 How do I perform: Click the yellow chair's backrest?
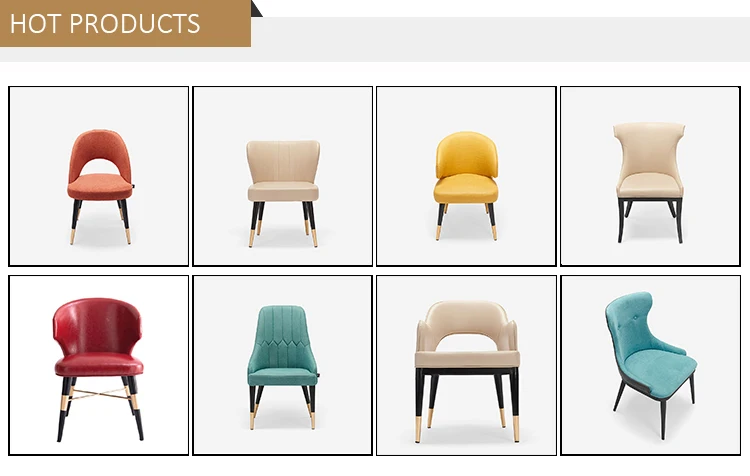[466, 154]
